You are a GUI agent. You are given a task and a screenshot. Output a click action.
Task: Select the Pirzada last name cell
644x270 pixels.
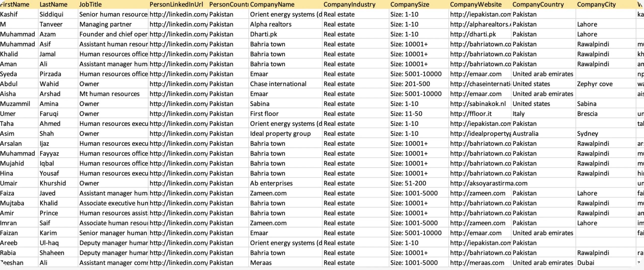click(58, 74)
